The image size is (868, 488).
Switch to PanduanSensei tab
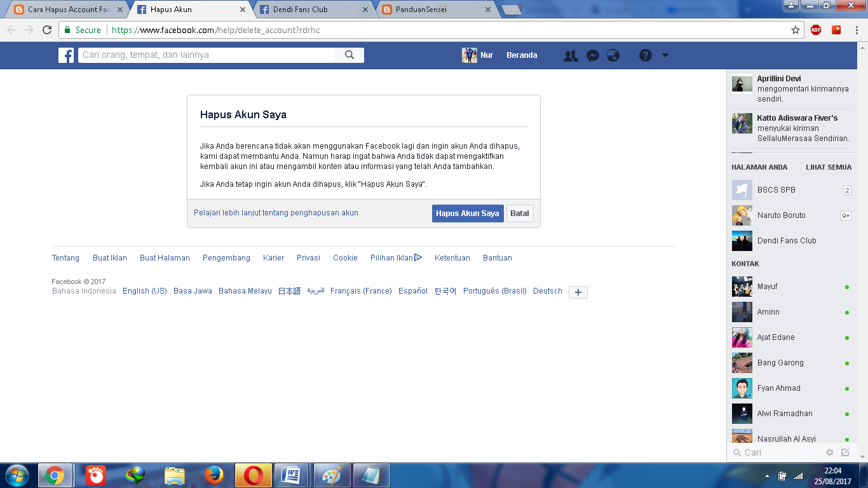pyautogui.click(x=435, y=10)
